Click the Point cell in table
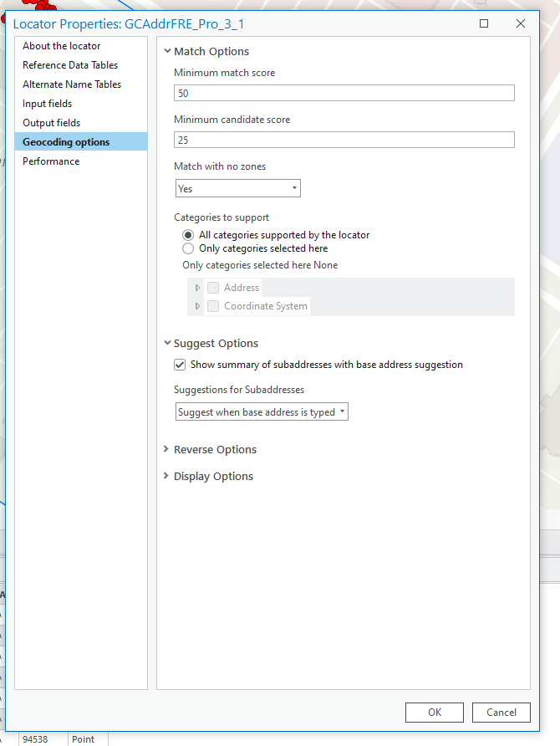560x746 pixels. (x=88, y=739)
